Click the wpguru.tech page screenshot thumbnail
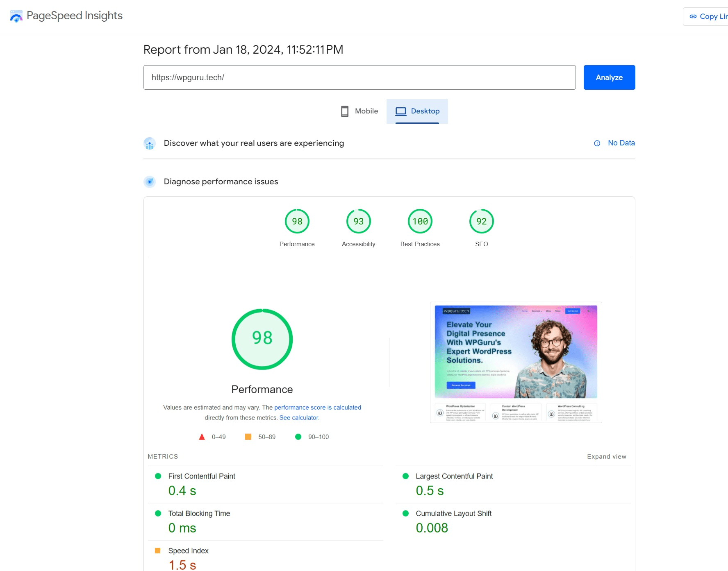This screenshot has width=728, height=571. [x=516, y=362]
